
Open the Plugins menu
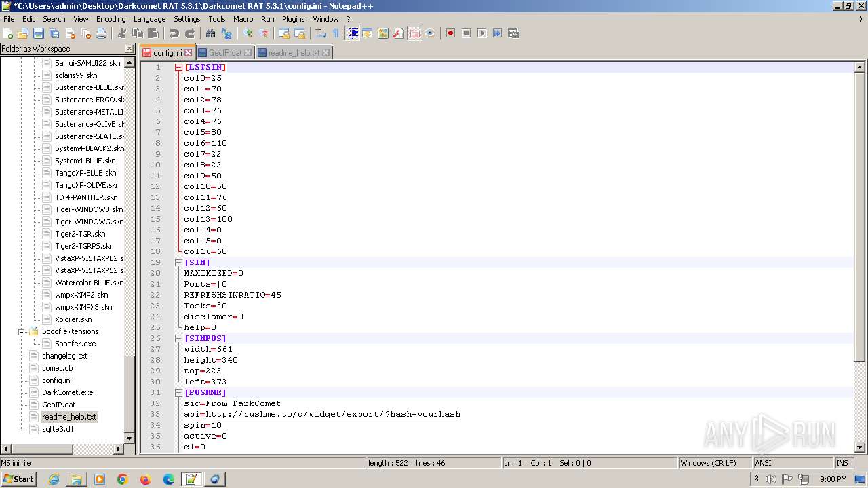tap(293, 19)
